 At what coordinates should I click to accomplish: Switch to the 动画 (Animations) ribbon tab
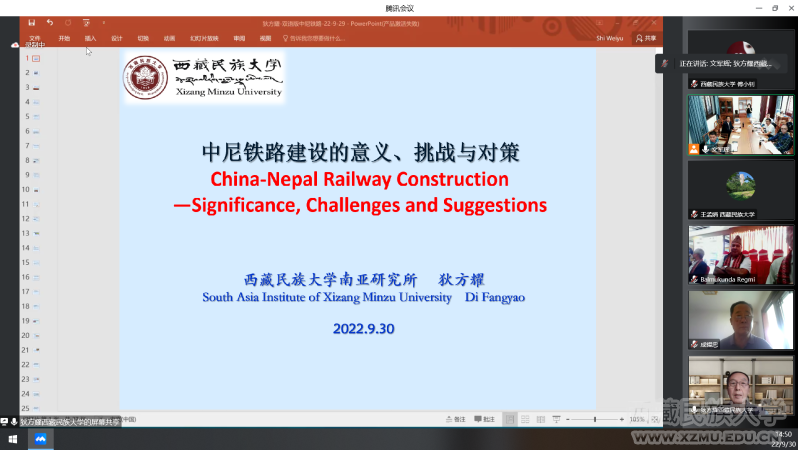[x=169, y=38]
